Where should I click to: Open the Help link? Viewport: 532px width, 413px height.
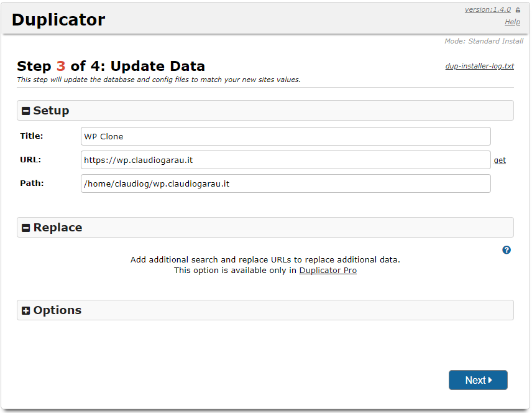point(512,22)
